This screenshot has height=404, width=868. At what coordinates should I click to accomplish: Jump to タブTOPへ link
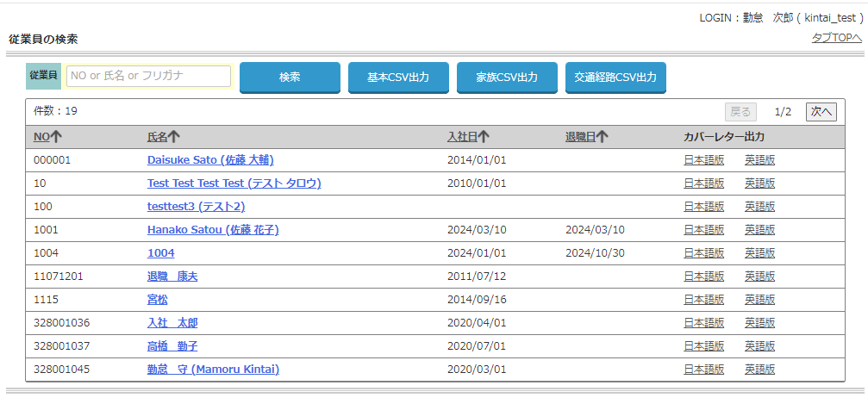(x=836, y=39)
